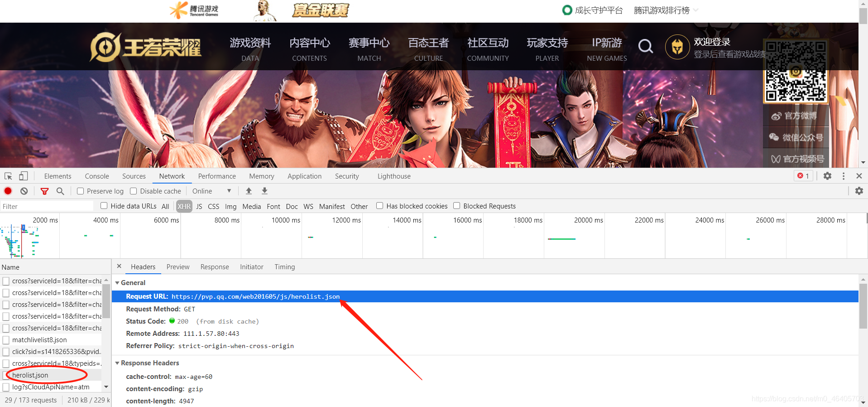Open the Preview tab of request

coord(178,266)
